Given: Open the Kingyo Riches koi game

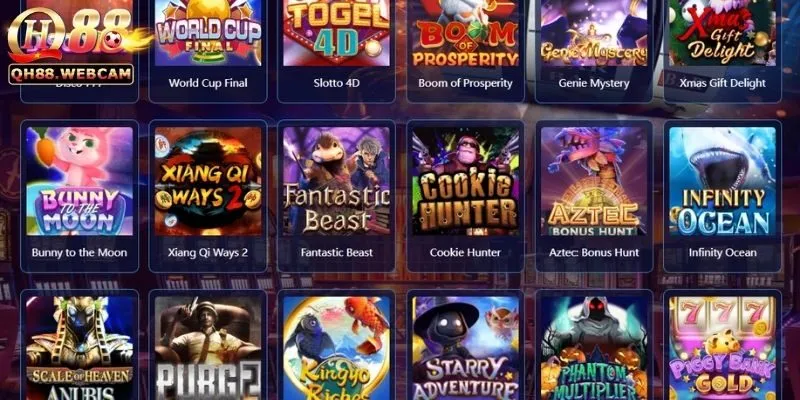Looking at the screenshot, I should [336, 348].
